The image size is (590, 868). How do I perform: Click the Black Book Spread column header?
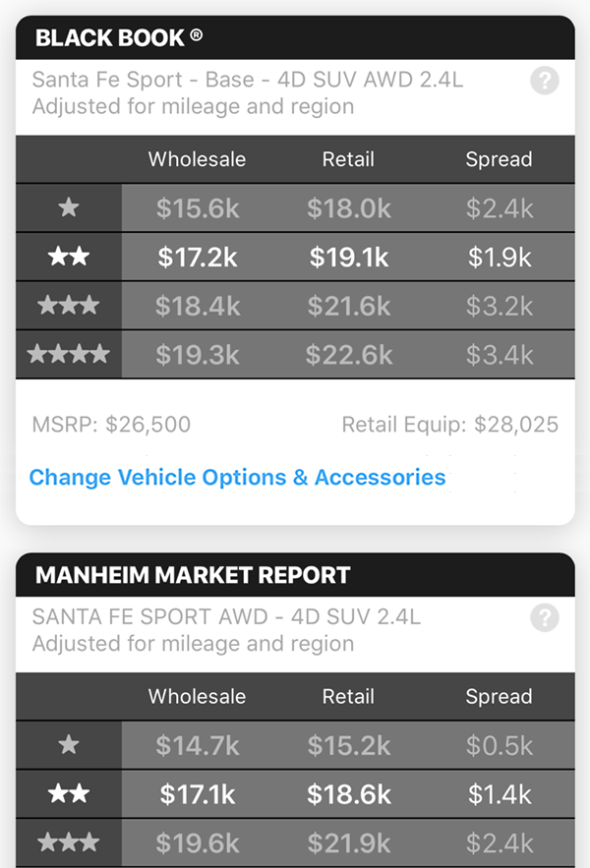[499, 159]
